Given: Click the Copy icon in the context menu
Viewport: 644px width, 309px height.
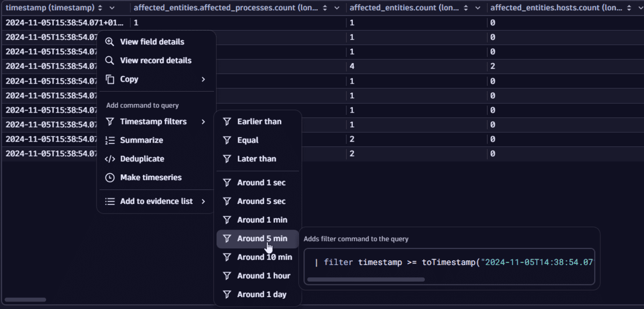Looking at the screenshot, I should [109, 79].
